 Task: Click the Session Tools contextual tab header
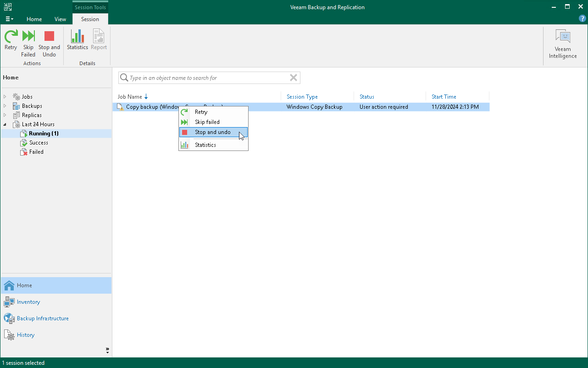[x=90, y=7]
